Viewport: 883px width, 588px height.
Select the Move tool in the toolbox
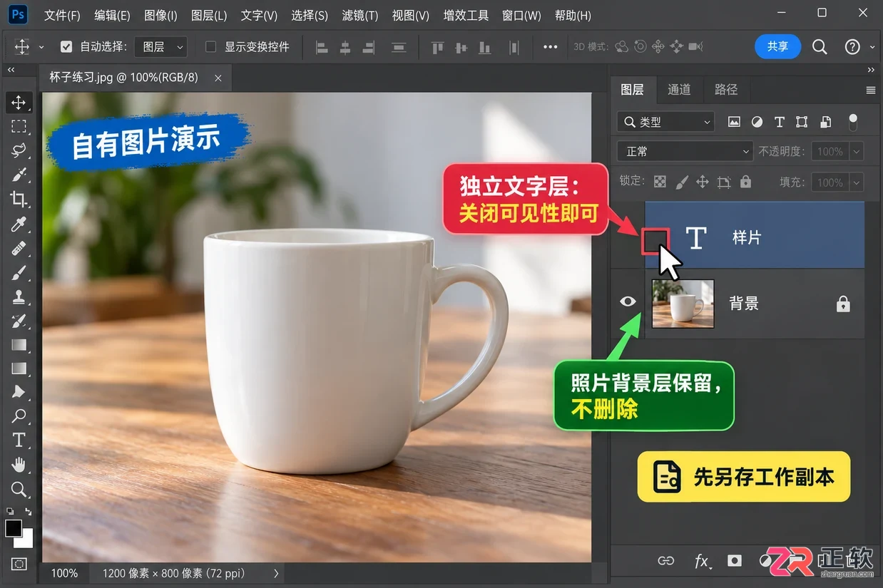pyautogui.click(x=19, y=103)
